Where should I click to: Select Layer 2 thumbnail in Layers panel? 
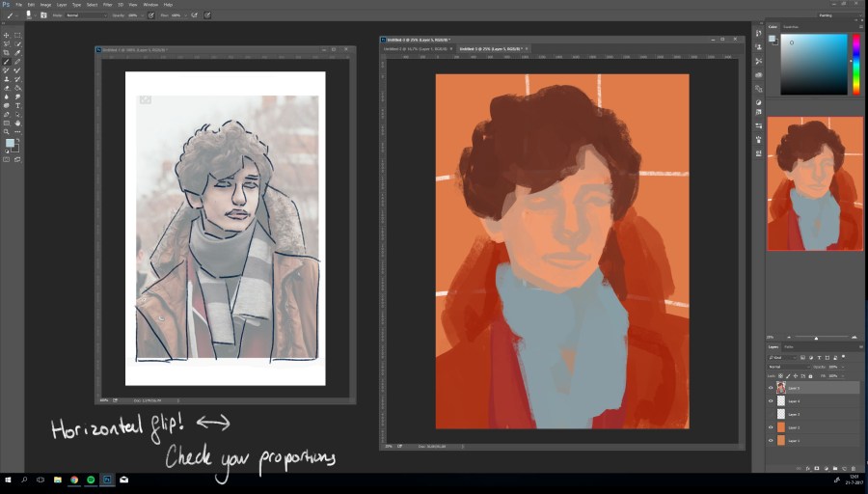781,427
